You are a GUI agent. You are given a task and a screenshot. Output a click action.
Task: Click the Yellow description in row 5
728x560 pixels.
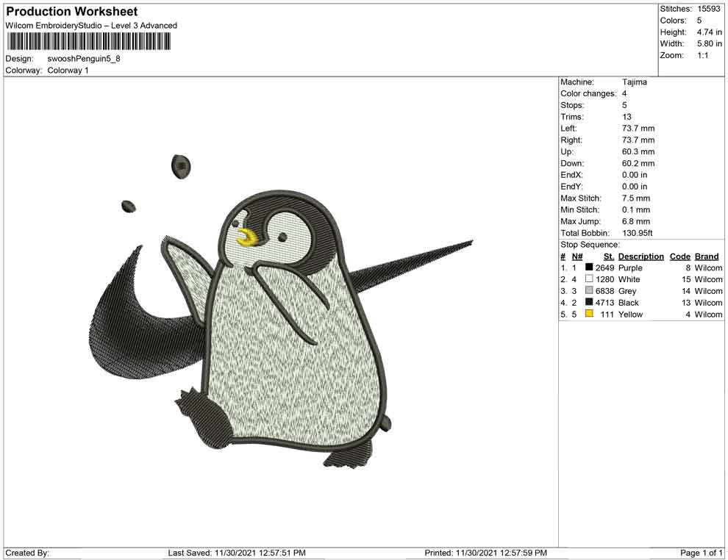[x=630, y=314]
